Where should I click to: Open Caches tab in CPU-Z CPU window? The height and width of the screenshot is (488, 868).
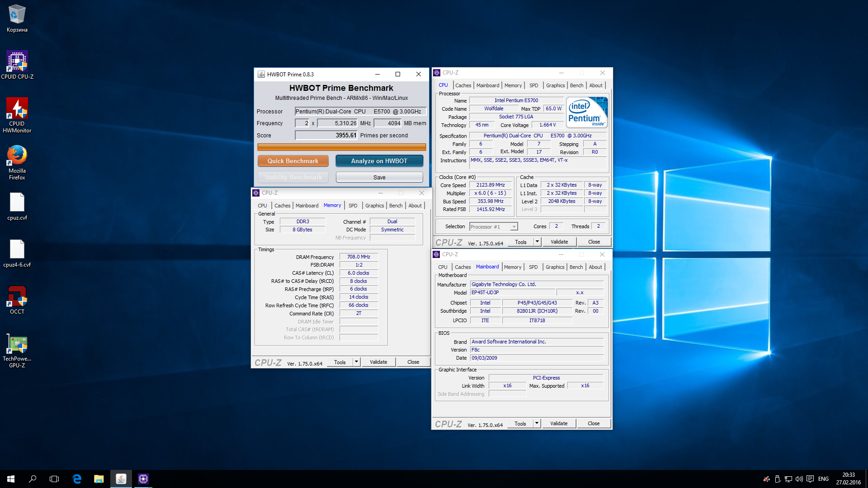[463, 85]
